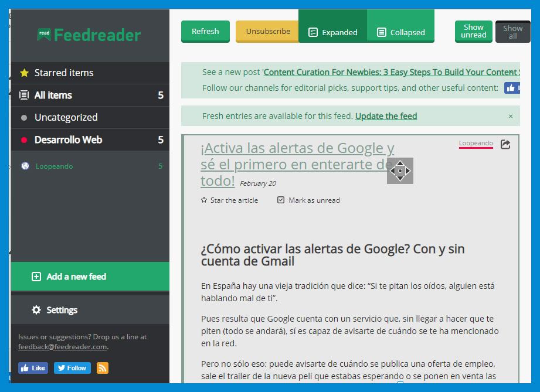540x392 pixels.
Task: Click the Loopeando unread count 5
Action: point(161,166)
